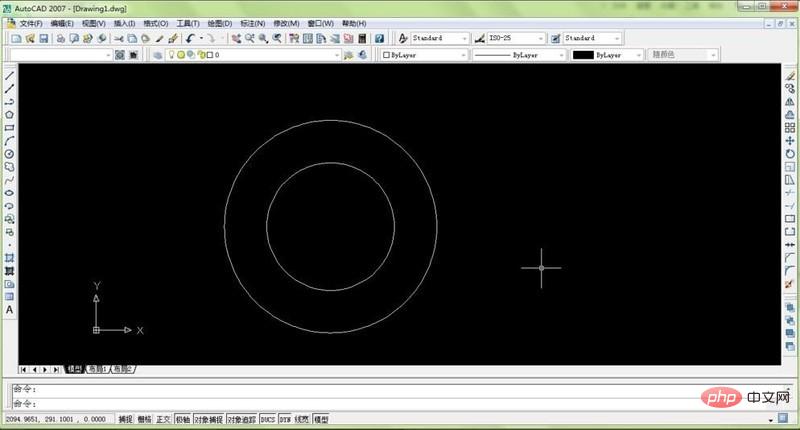Select the Mirror tool in modify toolbar
This screenshot has height=430, width=800.
pyautogui.click(x=790, y=102)
